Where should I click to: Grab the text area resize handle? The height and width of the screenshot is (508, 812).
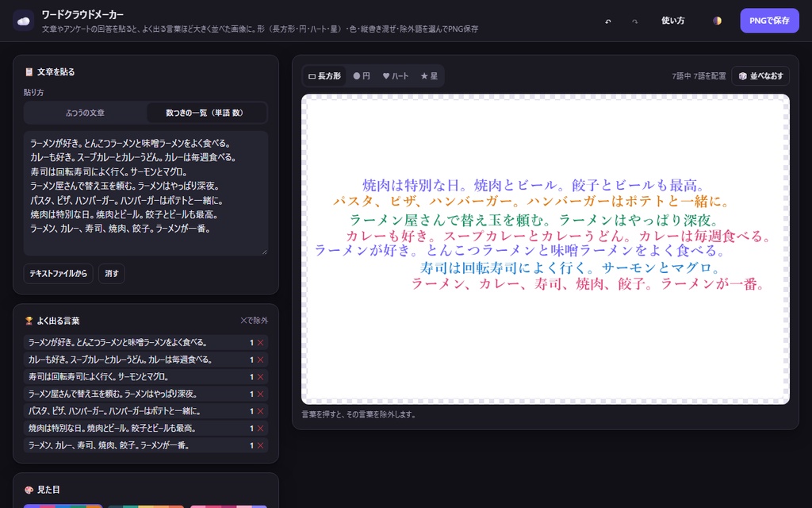265,252
